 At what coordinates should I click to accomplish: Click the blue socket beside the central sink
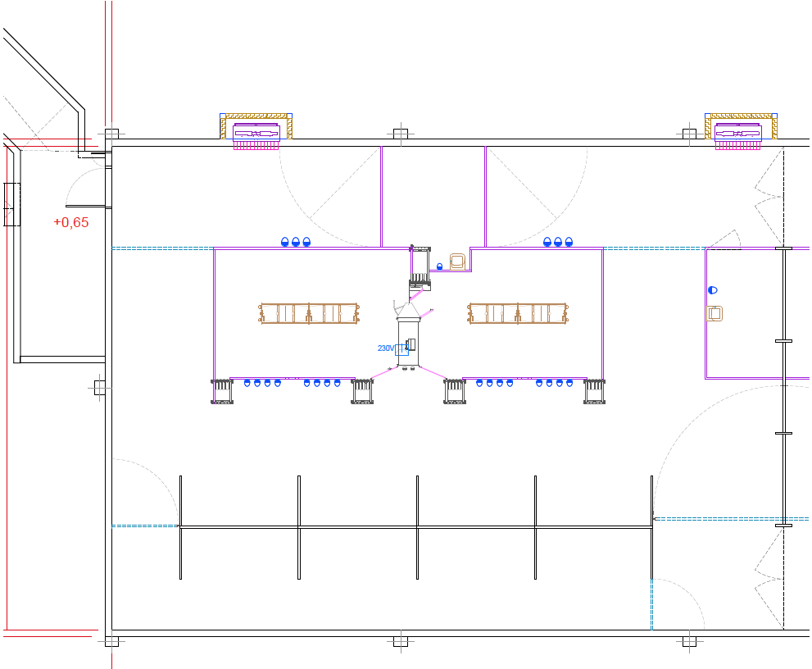coord(440,266)
